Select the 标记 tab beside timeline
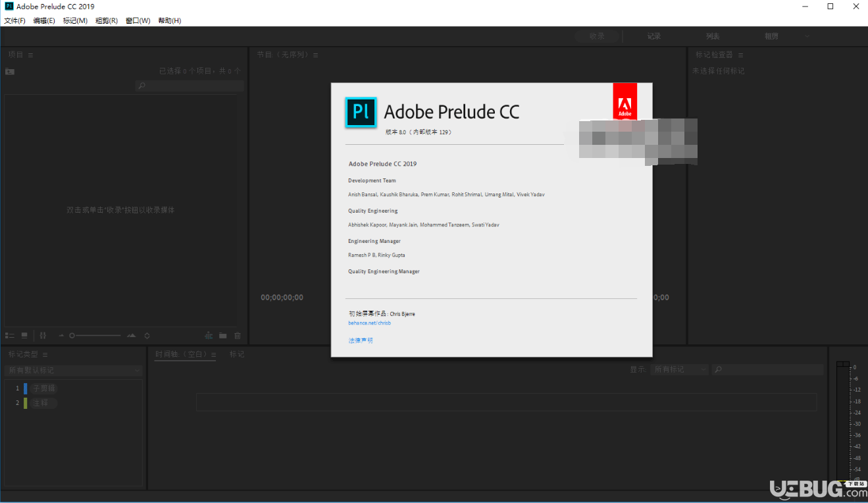 pos(237,354)
